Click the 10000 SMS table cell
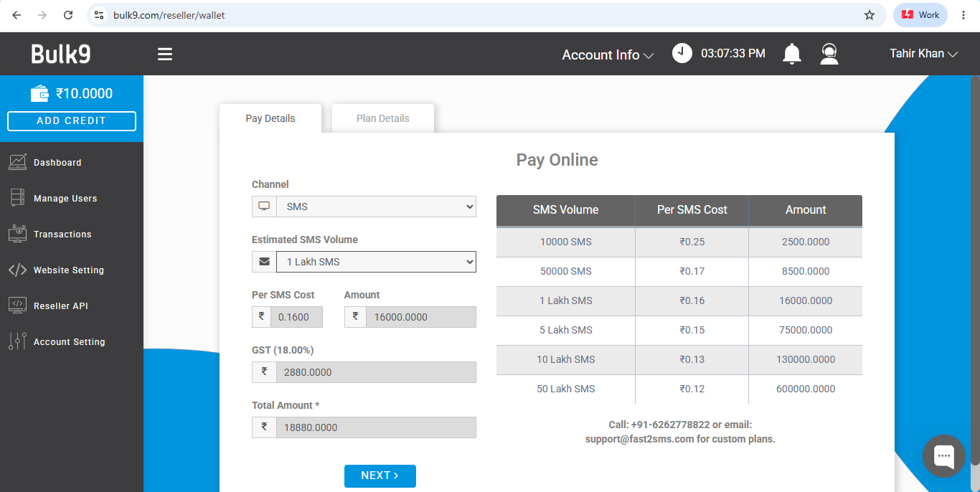Screen dimensions: 980x492 click(x=566, y=242)
